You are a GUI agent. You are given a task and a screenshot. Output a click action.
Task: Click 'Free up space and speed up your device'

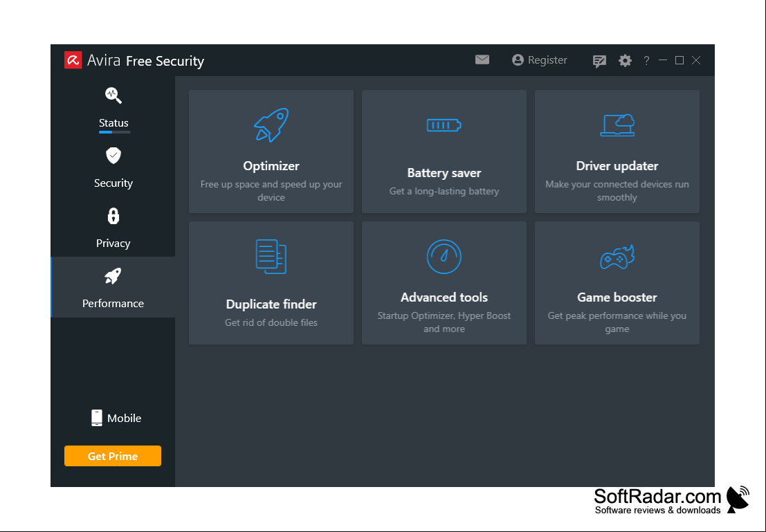click(x=271, y=190)
